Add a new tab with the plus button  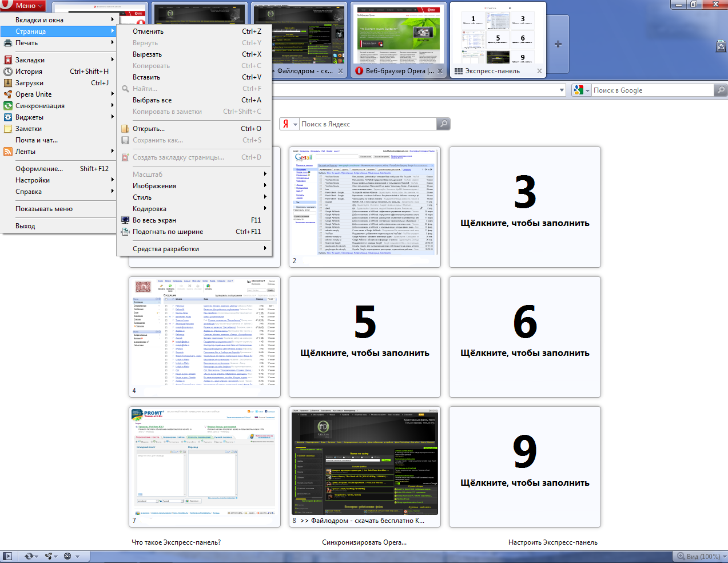(x=558, y=44)
